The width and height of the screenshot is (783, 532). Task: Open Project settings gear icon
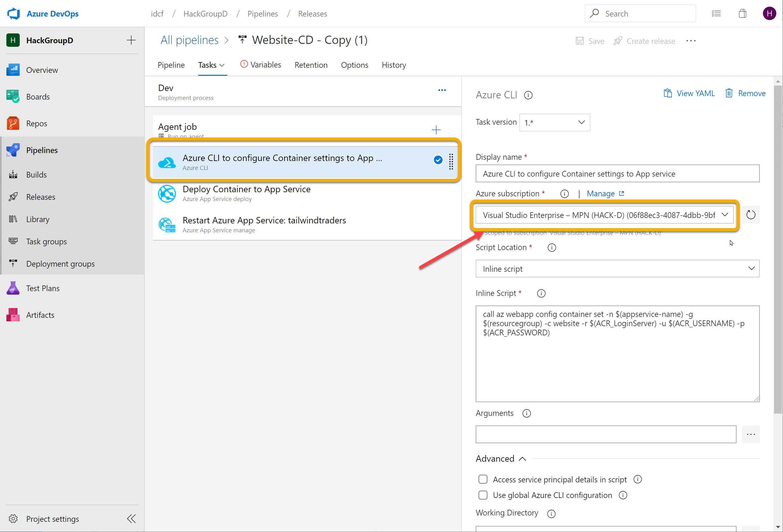pyautogui.click(x=13, y=519)
